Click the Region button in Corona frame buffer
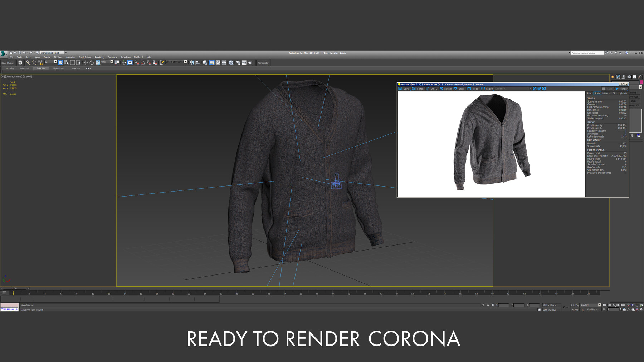The width and height of the screenshot is (644, 362). coord(487,89)
